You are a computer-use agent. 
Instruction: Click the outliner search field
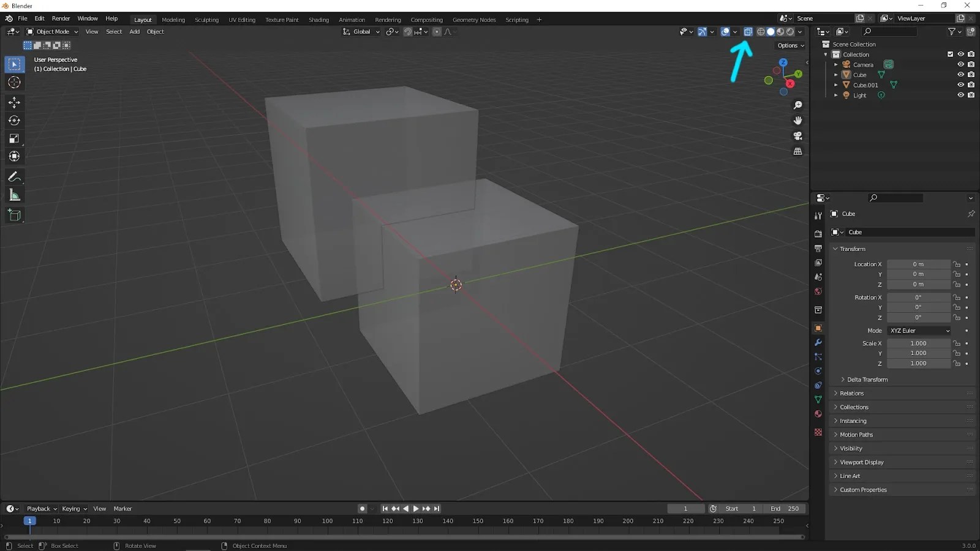pos(889,31)
